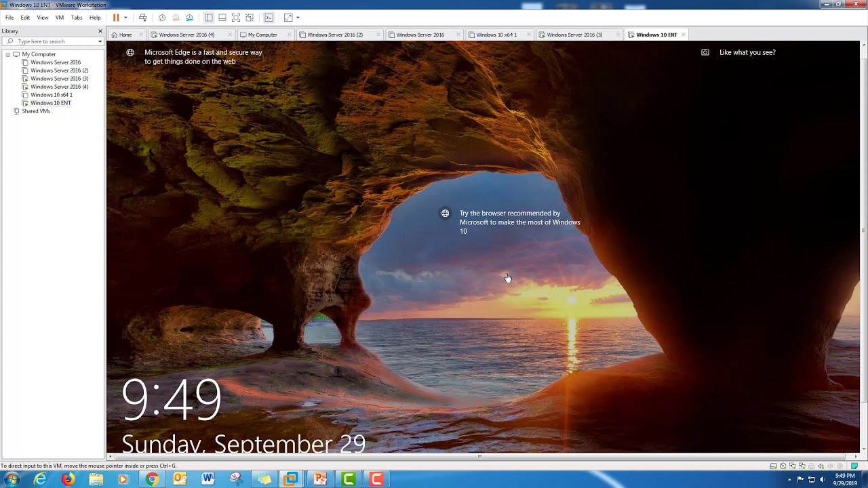The width and height of the screenshot is (868, 488).
Task: Click the stretch guest display icon
Action: click(x=288, y=18)
